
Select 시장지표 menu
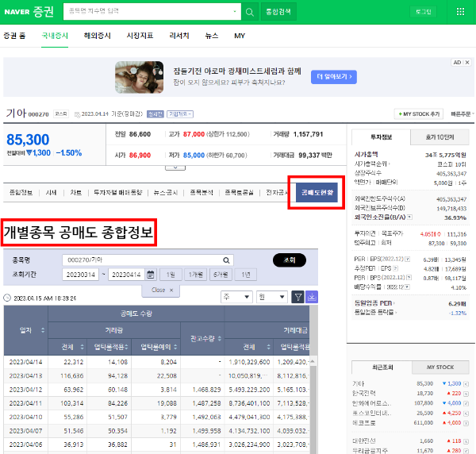point(140,36)
